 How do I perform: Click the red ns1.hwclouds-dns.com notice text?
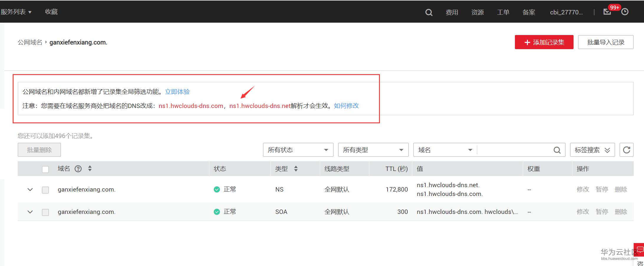[x=191, y=106]
